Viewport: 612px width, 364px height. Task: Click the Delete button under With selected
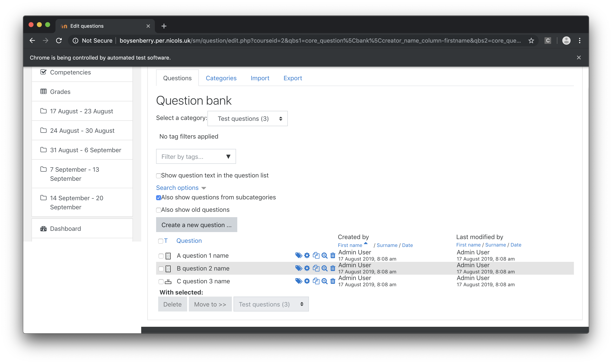pos(172,304)
